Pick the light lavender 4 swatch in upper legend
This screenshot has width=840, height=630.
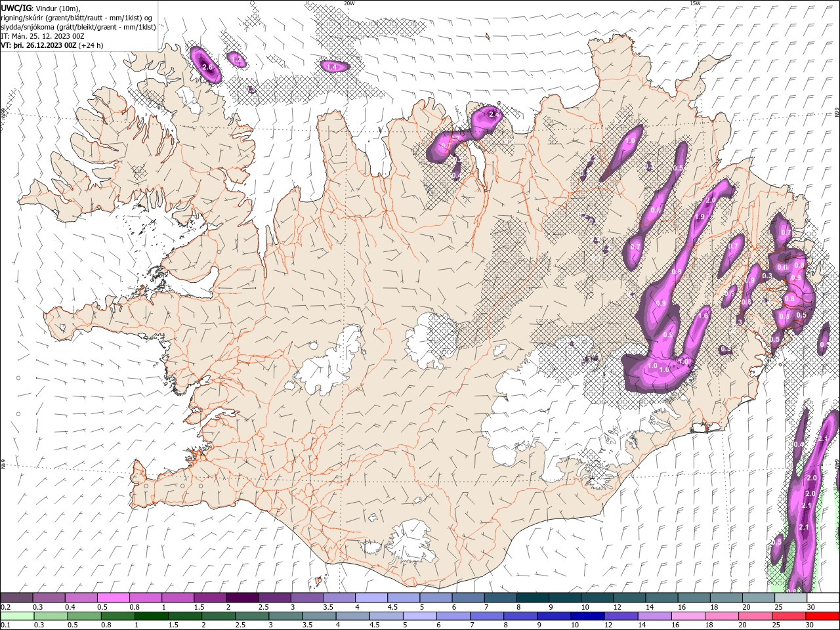[x=371, y=598]
